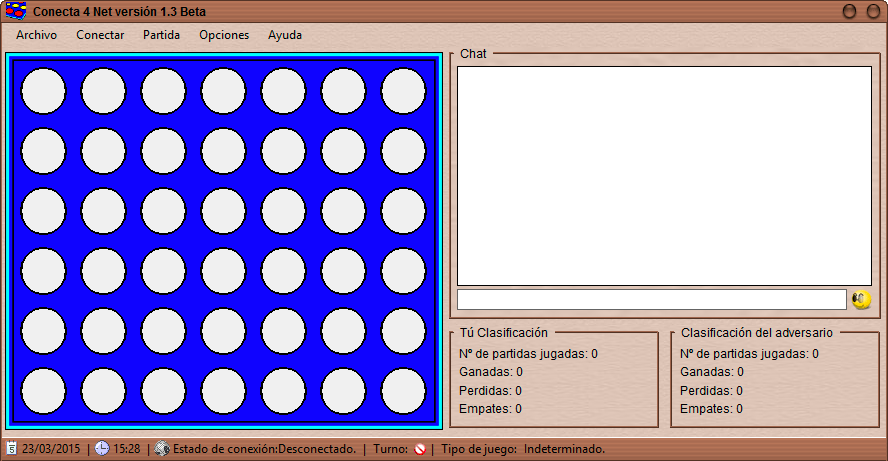The width and height of the screenshot is (888, 461).
Task: Expand the Opciones menu
Action: (224, 35)
